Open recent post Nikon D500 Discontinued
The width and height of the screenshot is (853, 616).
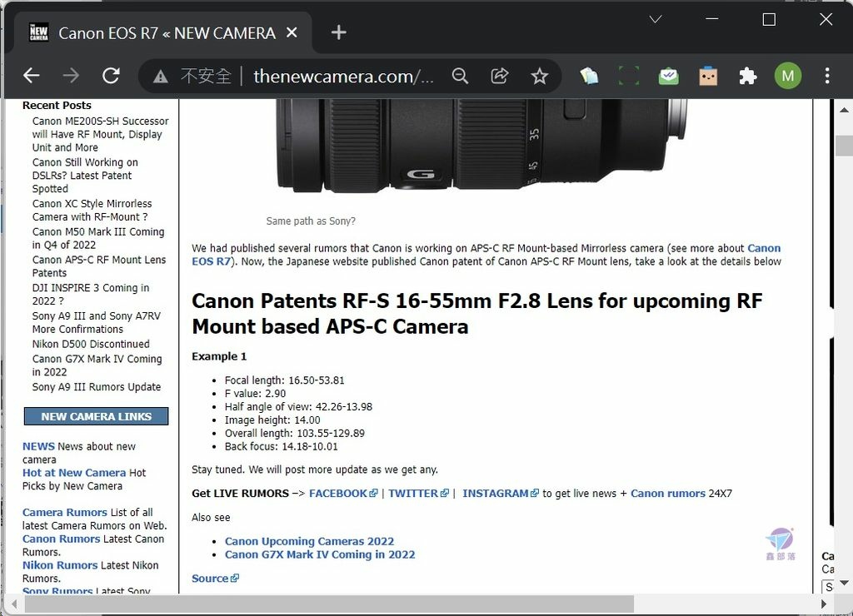pos(91,344)
